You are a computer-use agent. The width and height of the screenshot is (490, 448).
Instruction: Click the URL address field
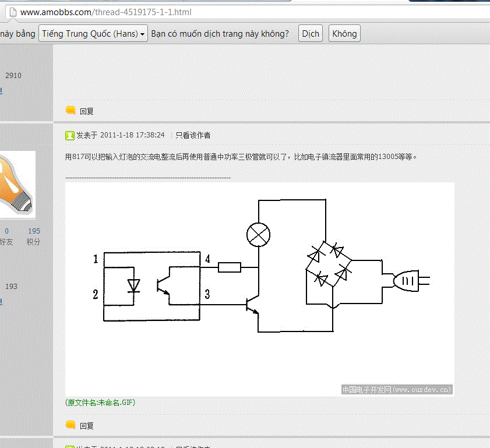click(x=250, y=12)
